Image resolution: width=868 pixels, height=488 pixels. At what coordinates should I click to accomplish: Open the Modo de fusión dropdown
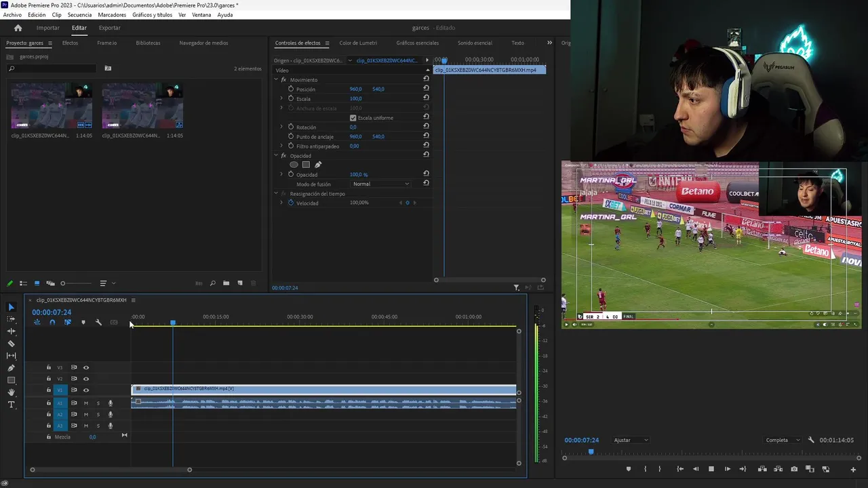(381, 184)
